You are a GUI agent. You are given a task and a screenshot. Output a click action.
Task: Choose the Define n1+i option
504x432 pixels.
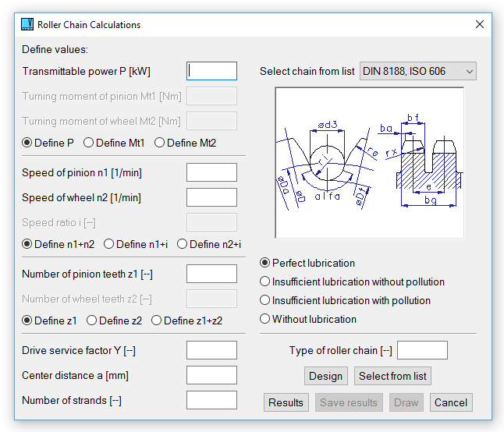point(109,244)
